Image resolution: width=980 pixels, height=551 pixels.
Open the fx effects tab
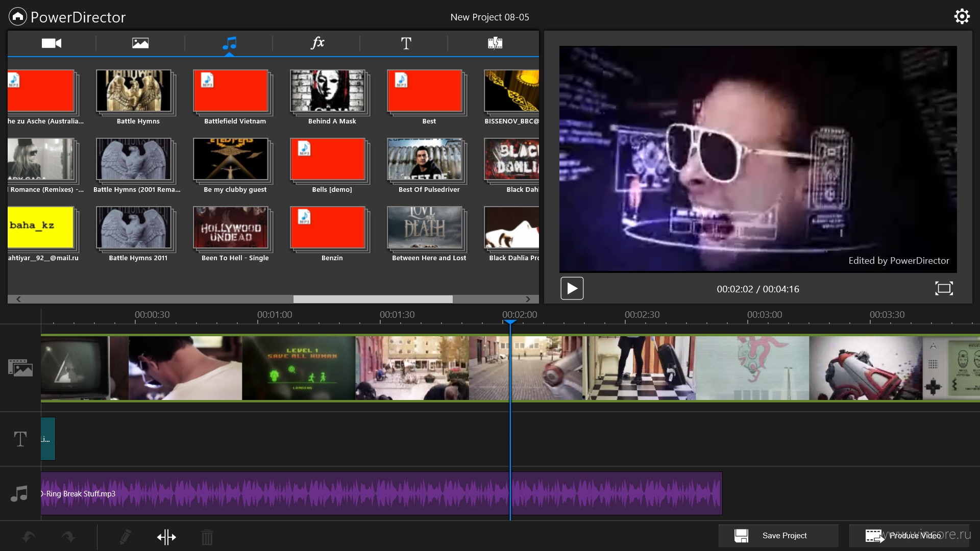pos(317,43)
